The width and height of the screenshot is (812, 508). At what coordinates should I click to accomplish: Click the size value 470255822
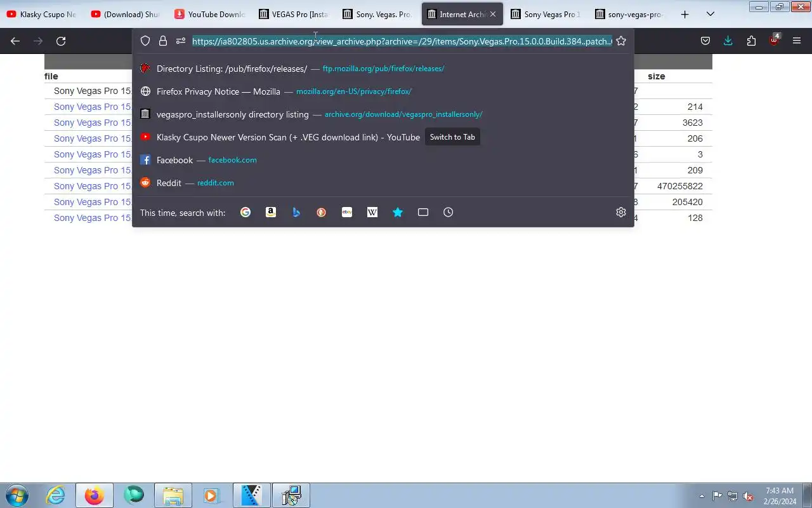(680, 186)
